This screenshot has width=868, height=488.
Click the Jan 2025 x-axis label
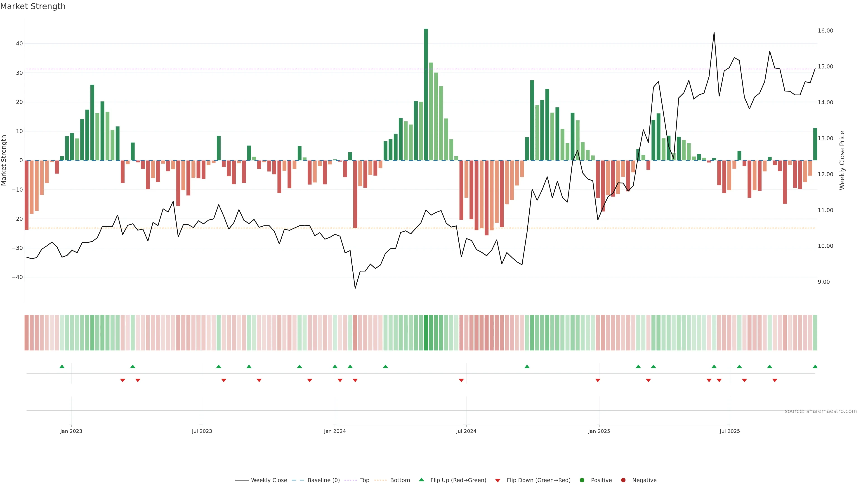(x=599, y=431)
